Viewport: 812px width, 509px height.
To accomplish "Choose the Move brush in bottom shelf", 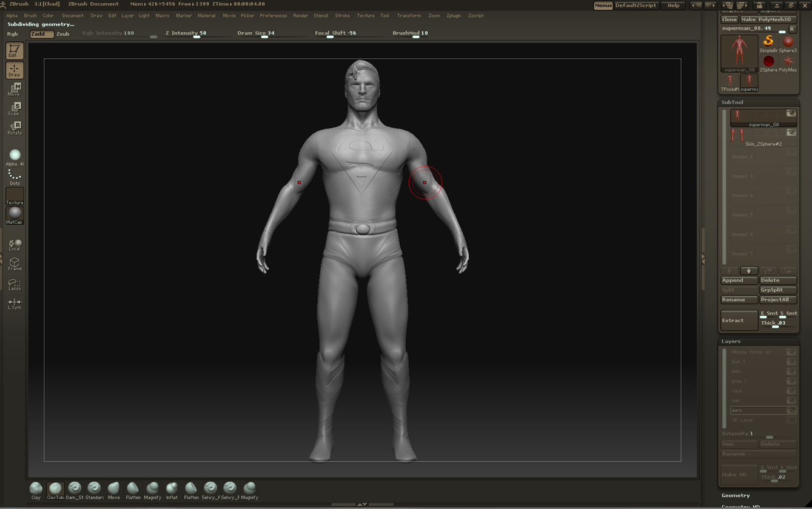I will point(113,490).
